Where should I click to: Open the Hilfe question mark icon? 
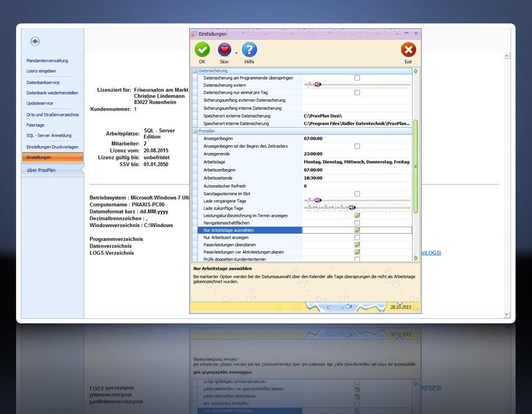click(249, 50)
